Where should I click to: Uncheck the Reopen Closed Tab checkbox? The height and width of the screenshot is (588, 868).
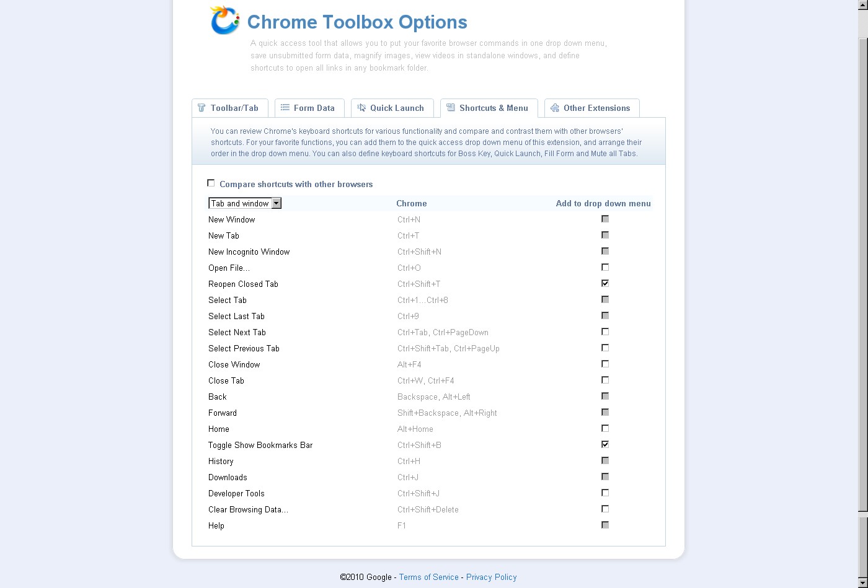pyautogui.click(x=605, y=283)
